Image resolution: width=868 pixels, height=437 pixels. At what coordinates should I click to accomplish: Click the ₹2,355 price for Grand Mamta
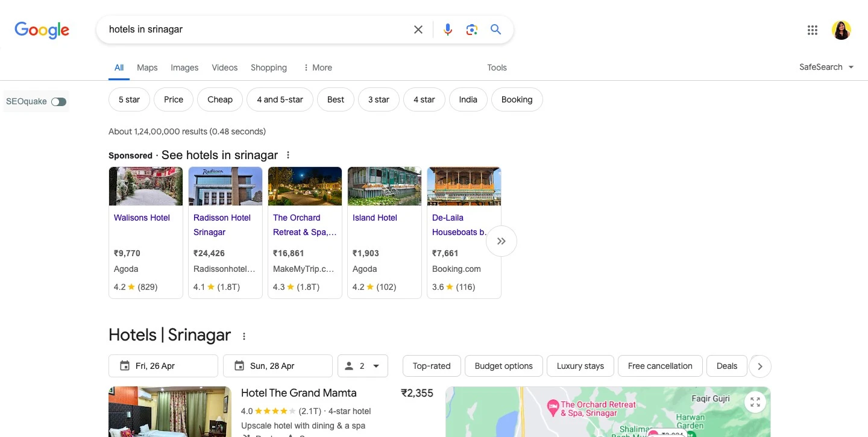pos(417,393)
